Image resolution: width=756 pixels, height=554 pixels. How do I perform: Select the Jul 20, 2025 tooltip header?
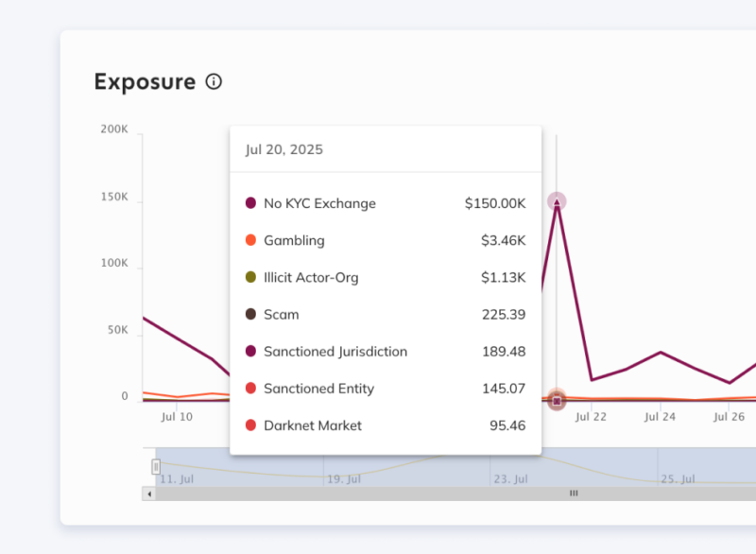pos(283,149)
